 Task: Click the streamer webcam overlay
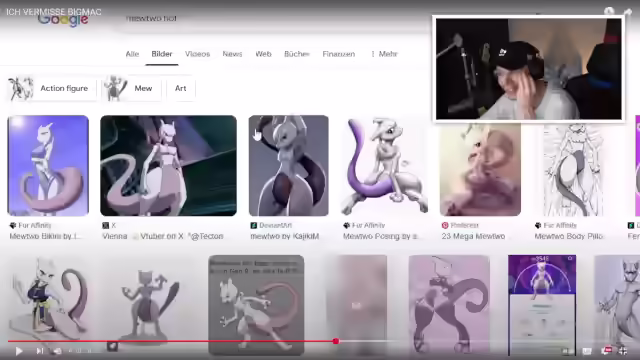[x=529, y=69]
